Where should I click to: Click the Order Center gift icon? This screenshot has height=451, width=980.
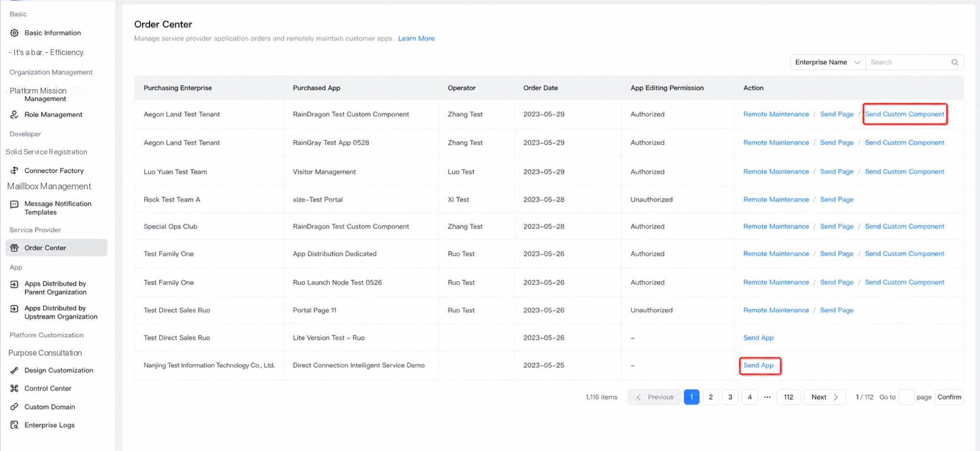pos(14,248)
